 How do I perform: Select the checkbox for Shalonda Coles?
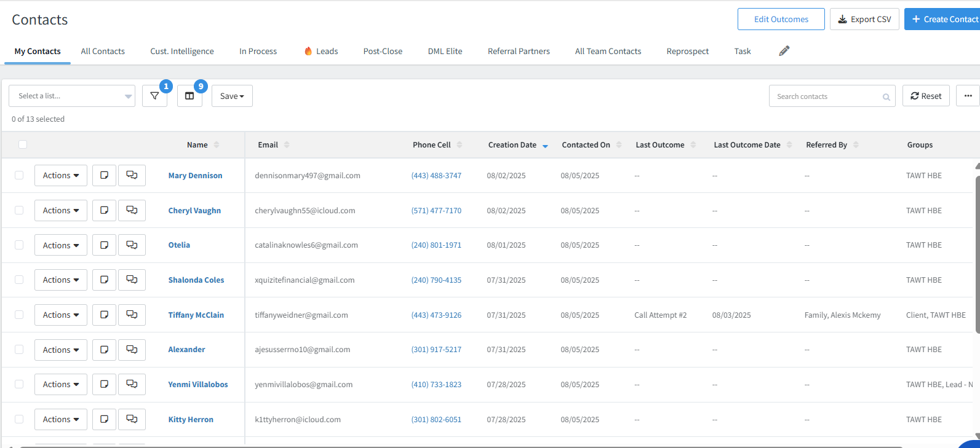(19, 280)
